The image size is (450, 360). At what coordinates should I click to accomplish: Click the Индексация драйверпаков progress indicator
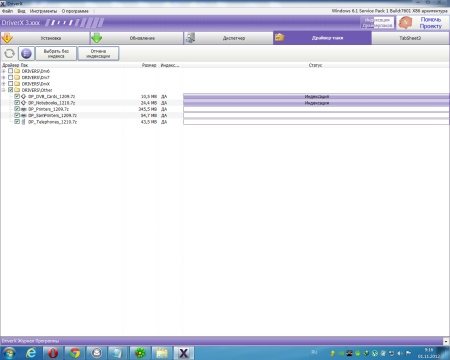pos(377,23)
